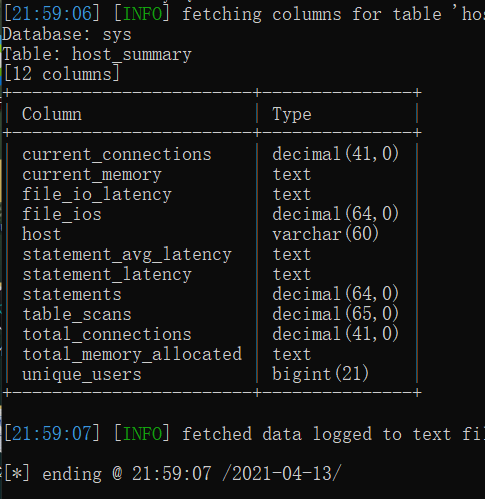Image resolution: width=485 pixels, height=499 pixels.
Task: Click the statements column name
Action: click(72, 295)
